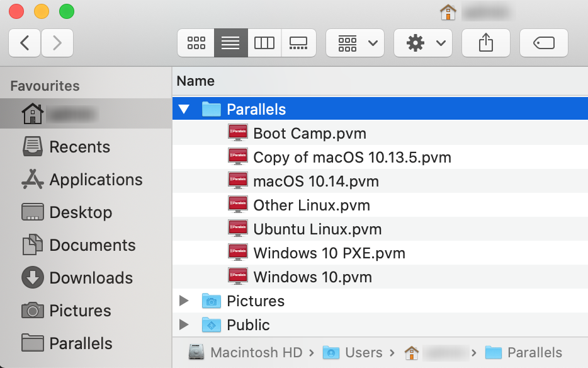Click the Other Linux.pvm icon

tap(238, 205)
